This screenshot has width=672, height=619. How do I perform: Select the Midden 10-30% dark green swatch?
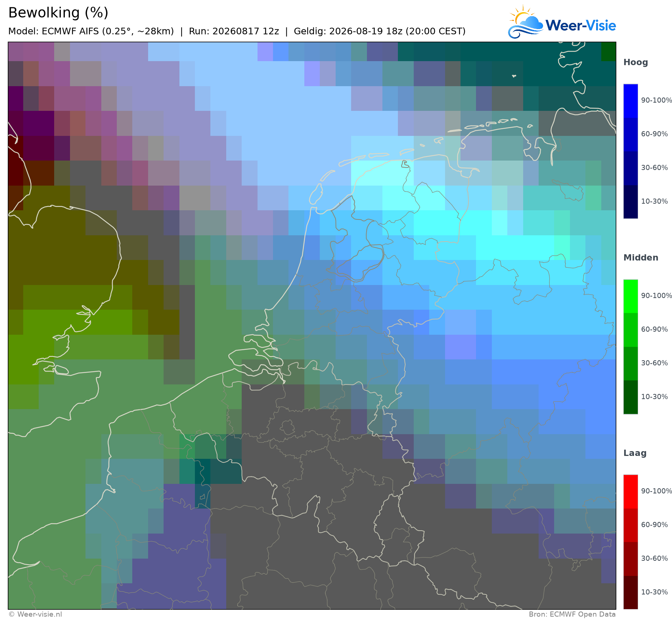tap(630, 397)
